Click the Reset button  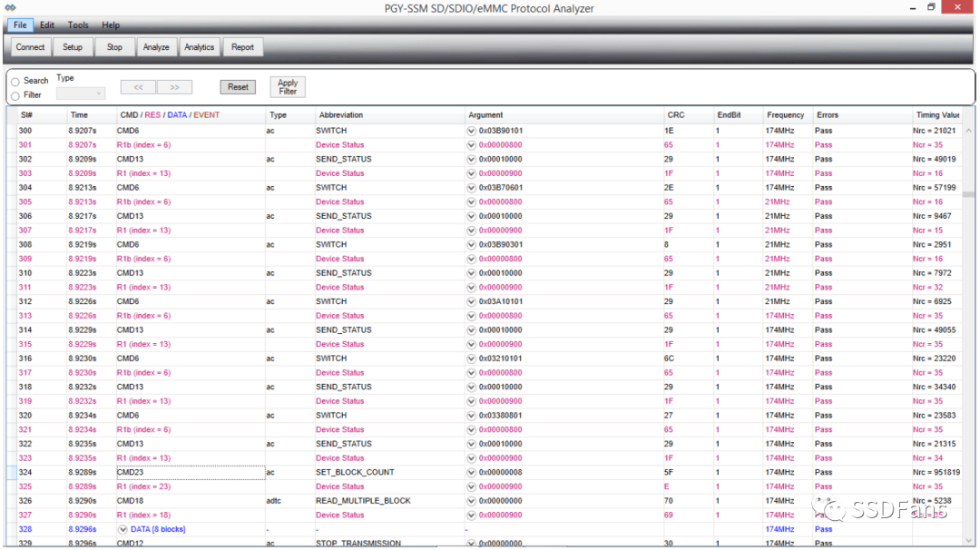(238, 87)
